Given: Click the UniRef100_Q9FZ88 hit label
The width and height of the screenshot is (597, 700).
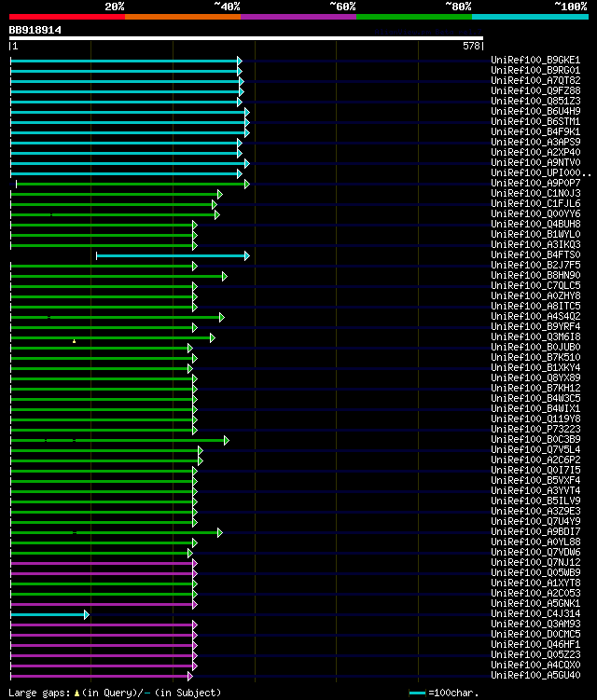Looking at the screenshot, I should (x=535, y=90).
